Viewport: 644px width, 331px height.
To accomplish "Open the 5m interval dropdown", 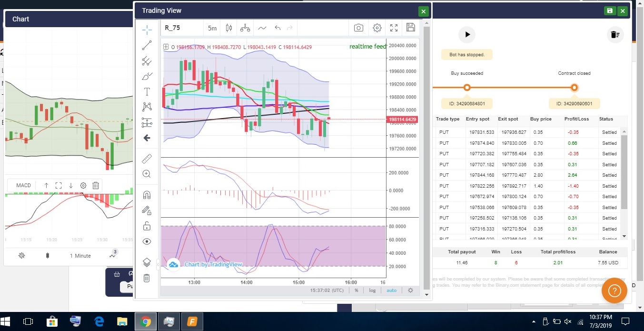I will click(212, 28).
